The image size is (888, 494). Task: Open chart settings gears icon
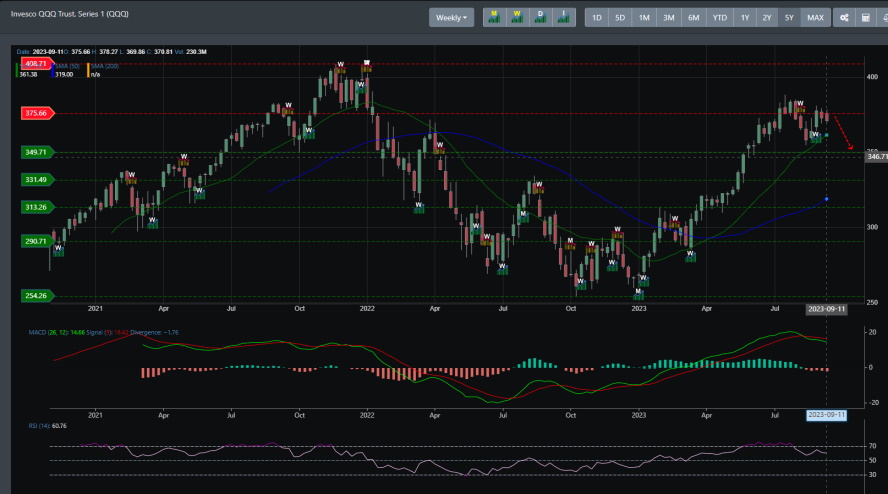(844, 18)
